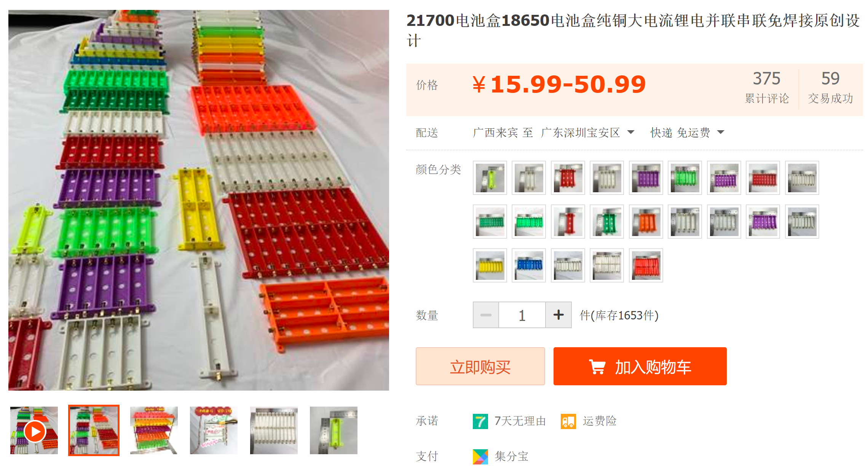Image resolution: width=868 pixels, height=466 pixels.
Task: Decrease quantity with the minus button
Action: click(x=486, y=315)
